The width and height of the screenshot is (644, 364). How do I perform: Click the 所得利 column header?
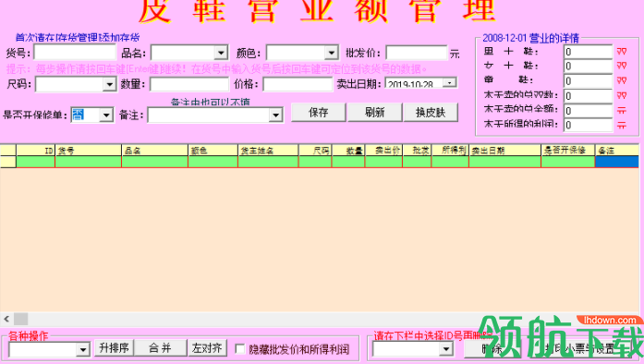tap(450, 151)
